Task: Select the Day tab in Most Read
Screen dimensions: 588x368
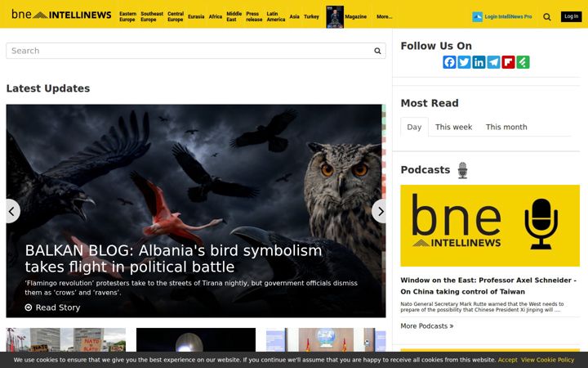Action: (414, 127)
